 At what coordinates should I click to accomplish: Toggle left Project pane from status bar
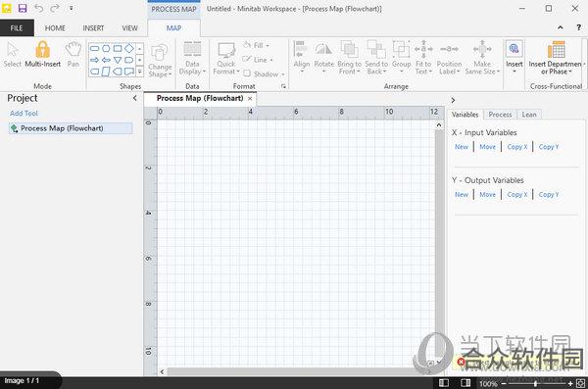[x=444, y=383]
